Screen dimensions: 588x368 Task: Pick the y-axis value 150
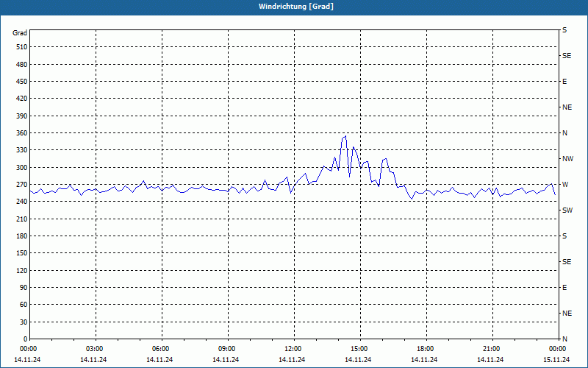click(22, 253)
